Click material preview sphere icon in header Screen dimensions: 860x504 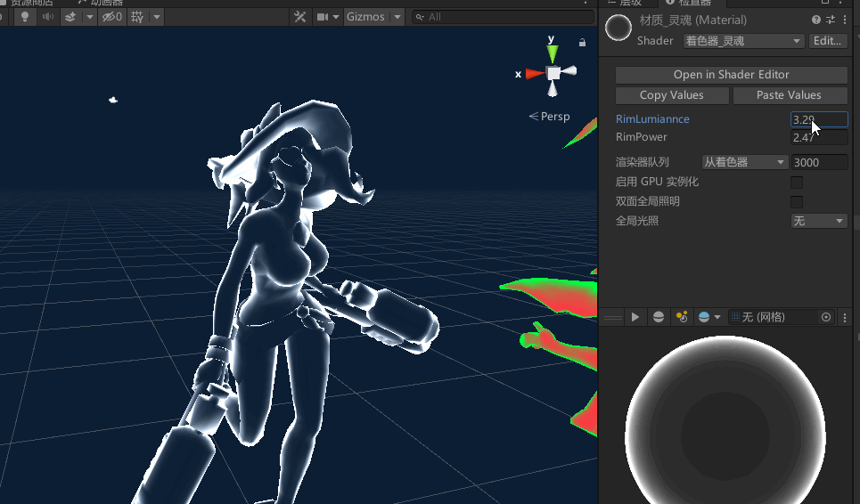click(618, 28)
